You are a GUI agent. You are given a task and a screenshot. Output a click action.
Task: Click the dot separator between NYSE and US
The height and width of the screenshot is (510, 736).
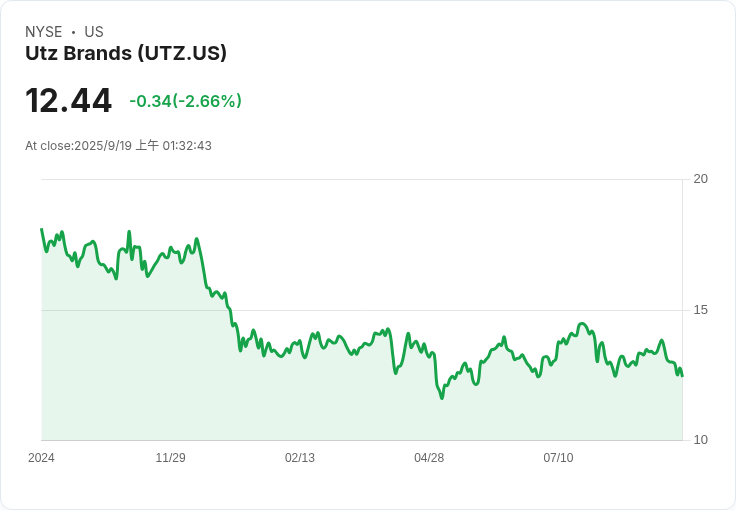click(73, 32)
